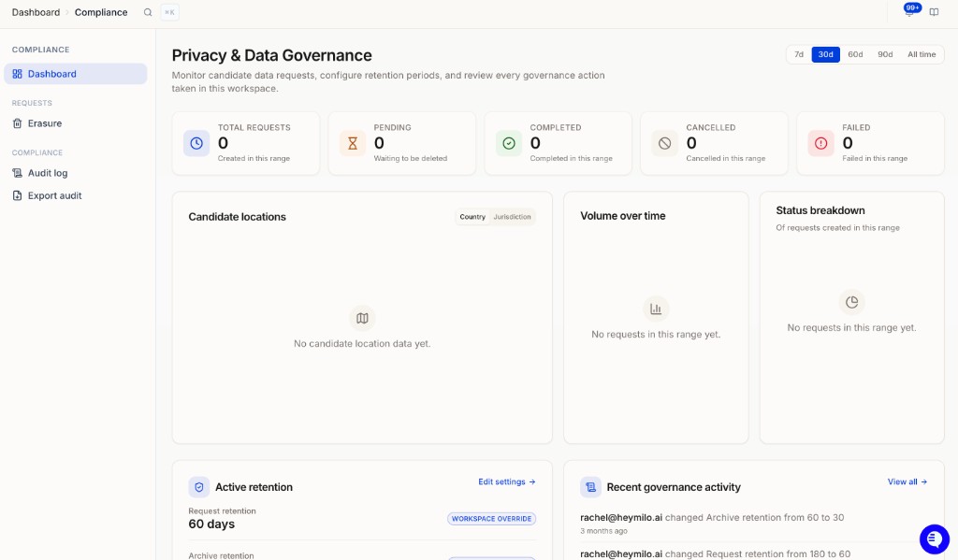Click the '3 months ago' timestamp

(x=603, y=531)
